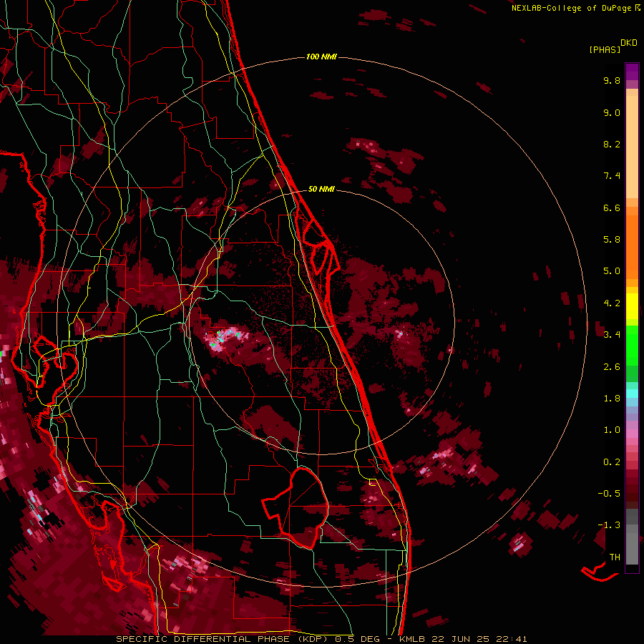This screenshot has height=644, width=644.
Task: Click the 9.8 legend value
Action: 612,80
